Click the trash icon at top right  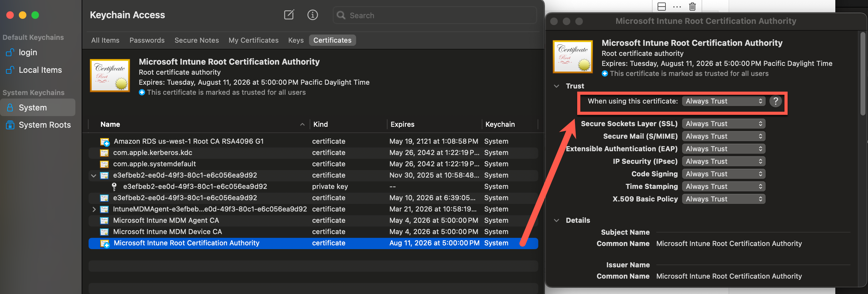pyautogui.click(x=692, y=6)
